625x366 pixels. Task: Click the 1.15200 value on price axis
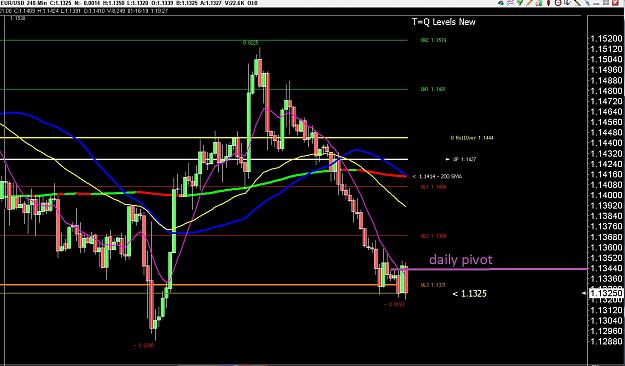click(606, 39)
